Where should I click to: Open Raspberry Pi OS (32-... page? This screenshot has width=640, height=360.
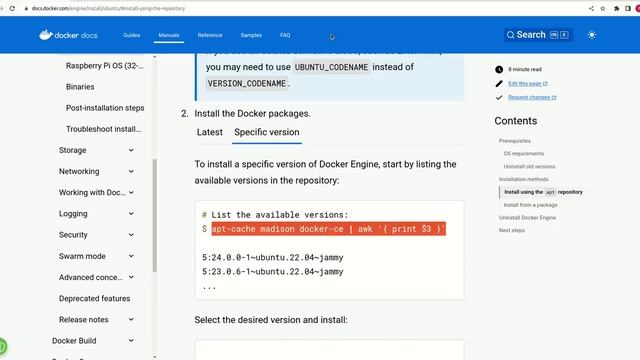104,66
